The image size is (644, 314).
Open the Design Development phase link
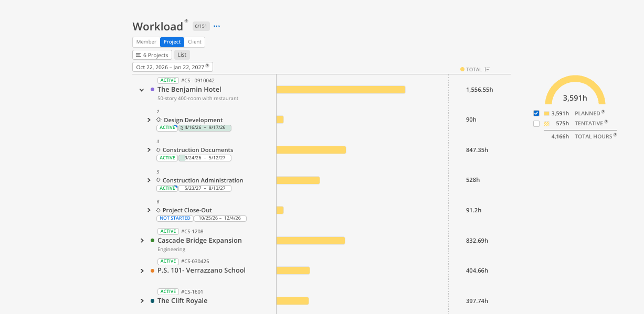pos(193,120)
